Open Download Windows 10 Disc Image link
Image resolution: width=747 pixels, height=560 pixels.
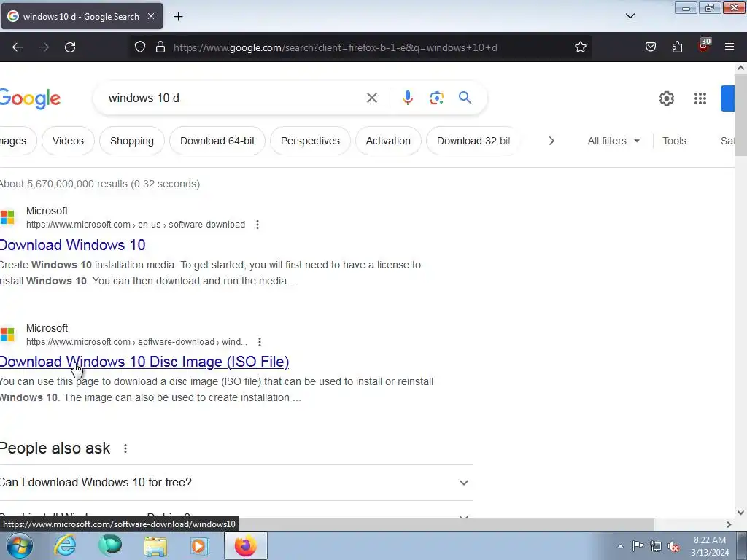coord(144,362)
